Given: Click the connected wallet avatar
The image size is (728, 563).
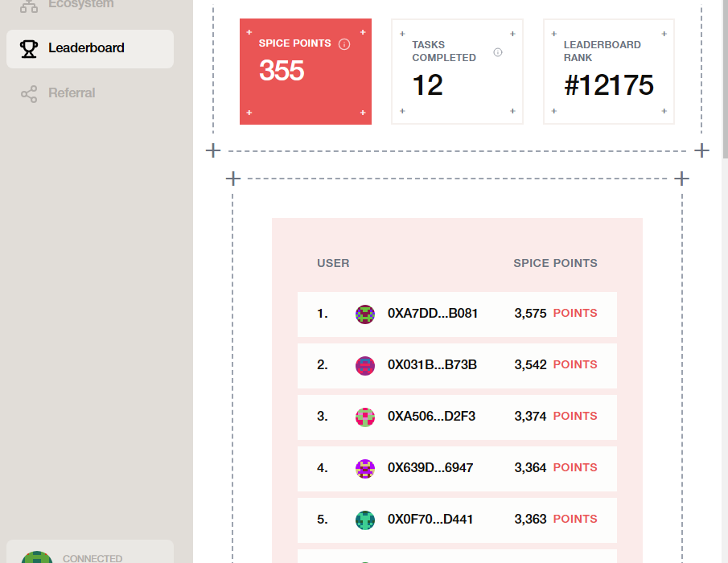Looking at the screenshot, I should [x=37, y=557].
